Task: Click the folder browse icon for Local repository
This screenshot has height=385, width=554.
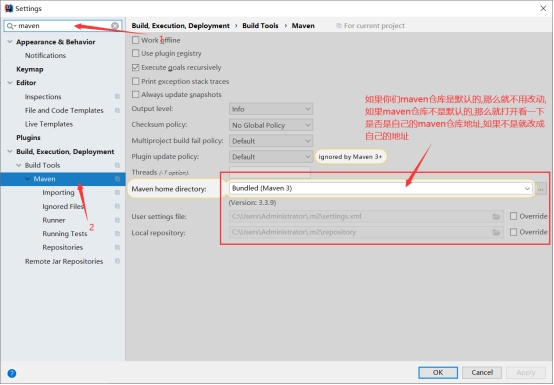Action: (x=496, y=232)
